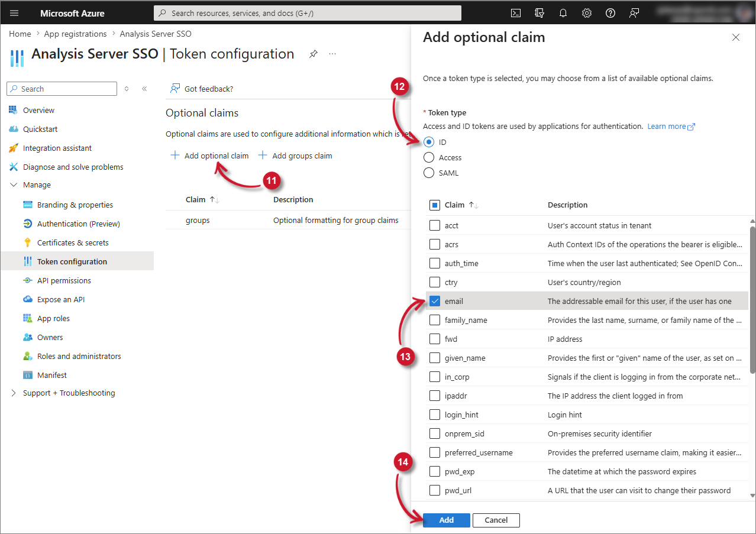Click the Got feedback? button
This screenshot has width=756, height=534.
202,89
